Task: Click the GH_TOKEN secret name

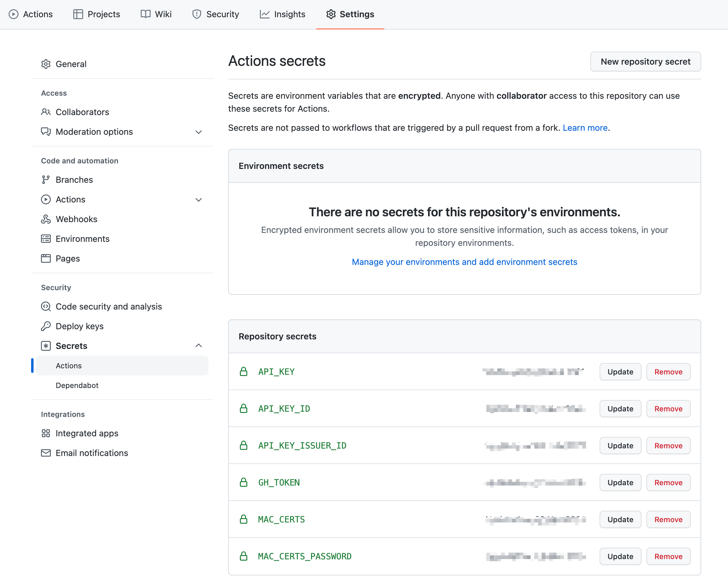Action: (x=279, y=482)
